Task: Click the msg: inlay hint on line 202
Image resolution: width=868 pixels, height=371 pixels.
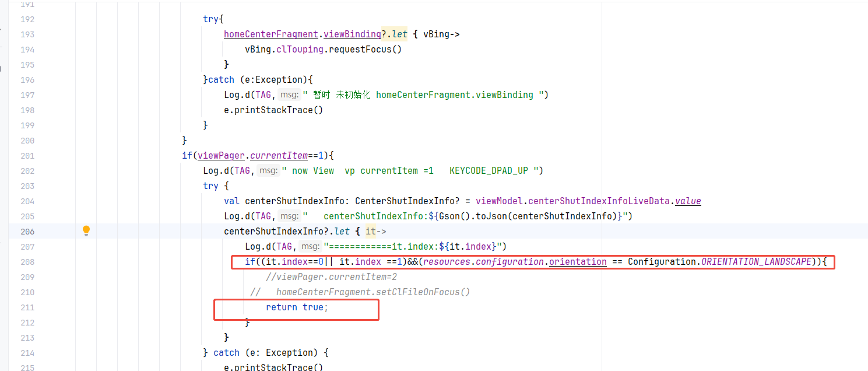Action: (x=268, y=171)
